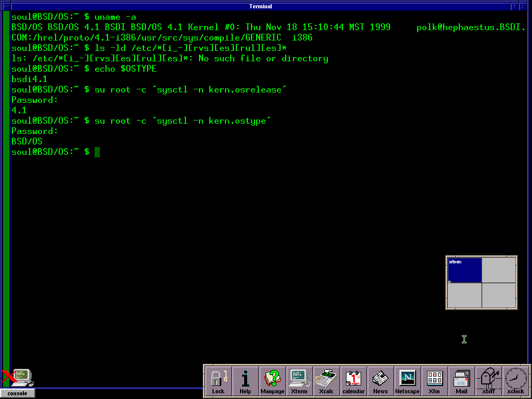Open the xclock launcher
Image resolution: width=532 pixels, height=399 pixels.
pyautogui.click(x=515, y=381)
